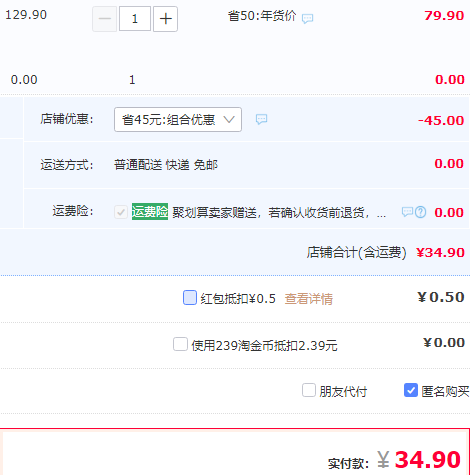474x475 pixels.
Task: Click the plus quantity stepper button
Action: [x=165, y=19]
